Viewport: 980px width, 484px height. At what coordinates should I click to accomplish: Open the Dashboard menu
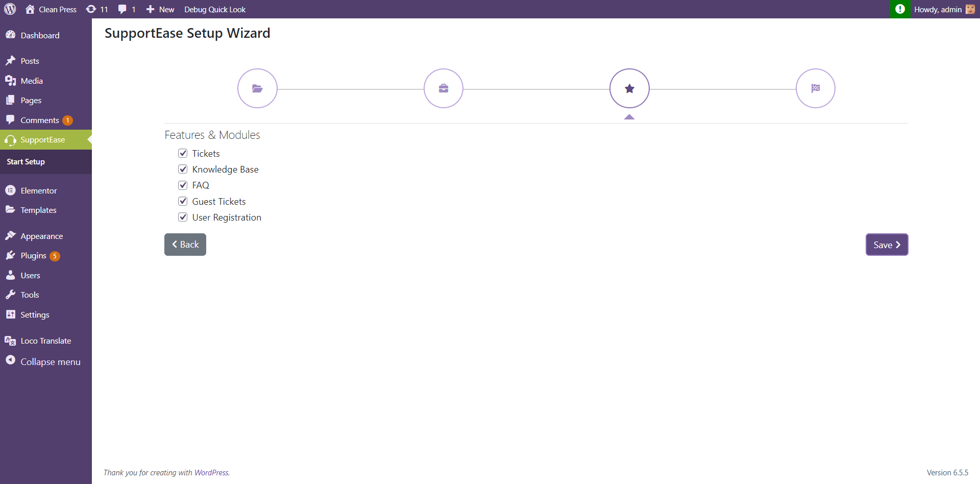click(40, 35)
